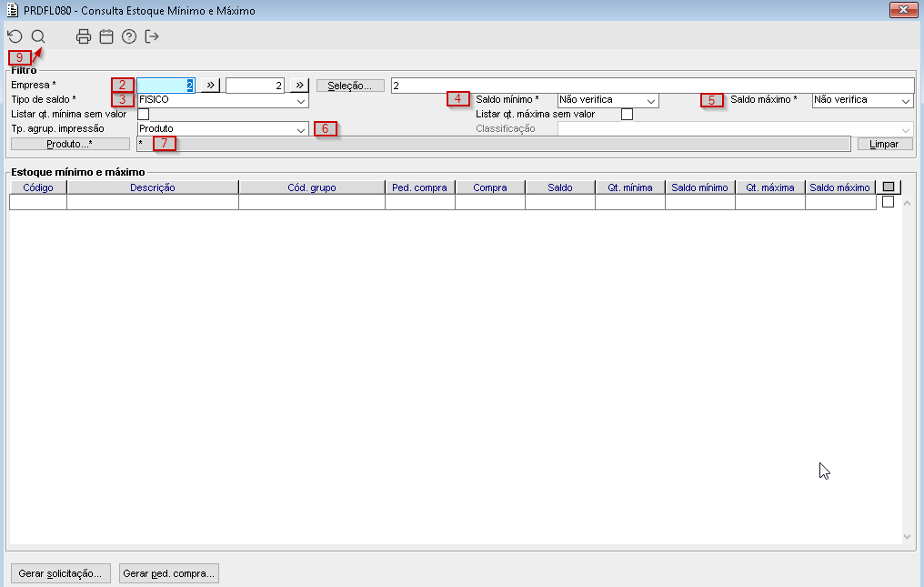The height and width of the screenshot is (587, 924).
Task: Click Gerar ped. compra... button
Action: [x=168, y=573]
